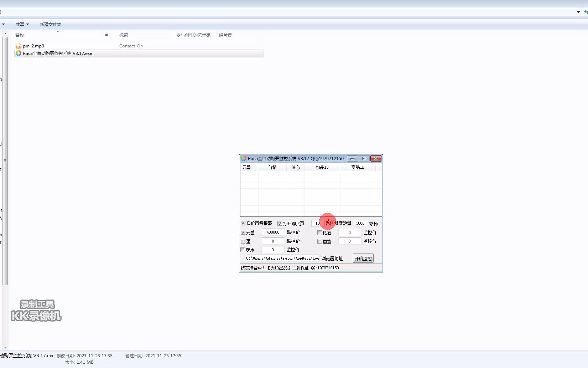This screenshot has width=588, height=368.
Task: Click the milliseconds input showing 1000
Action: click(x=360, y=223)
